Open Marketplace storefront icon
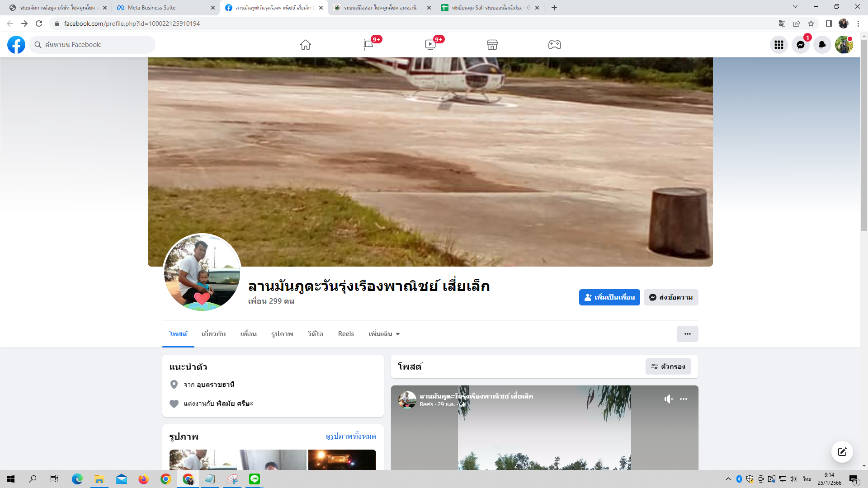The image size is (868, 488). 492,45
